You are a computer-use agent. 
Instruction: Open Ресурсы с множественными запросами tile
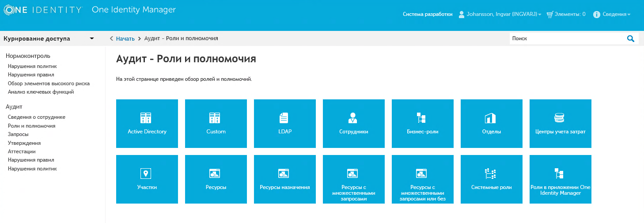(354, 179)
